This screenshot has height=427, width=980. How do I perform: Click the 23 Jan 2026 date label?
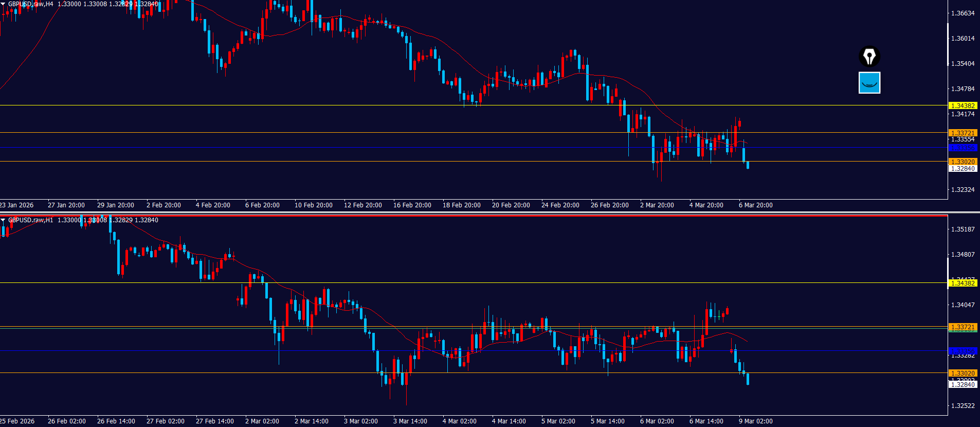(17, 205)
